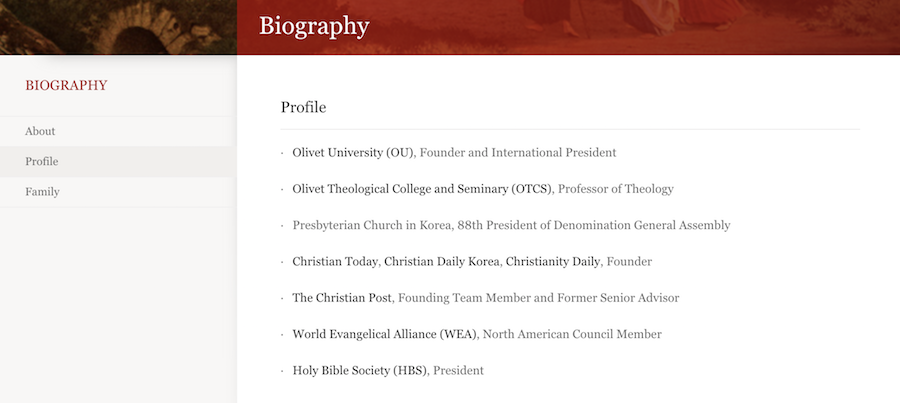Click the stone arch header image
This screenshot has width=900, height=403.
(118, 27)
